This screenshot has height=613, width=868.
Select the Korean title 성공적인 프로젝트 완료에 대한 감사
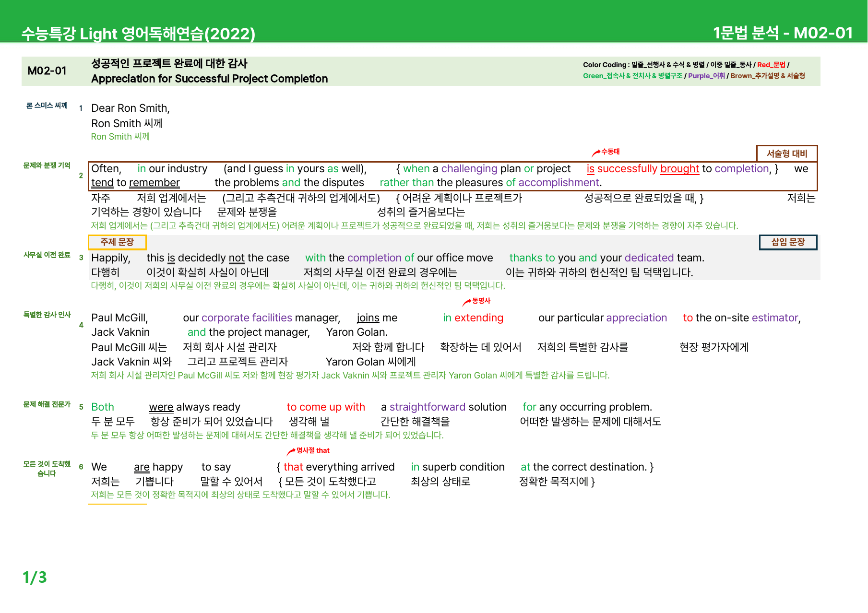[169, 63]
